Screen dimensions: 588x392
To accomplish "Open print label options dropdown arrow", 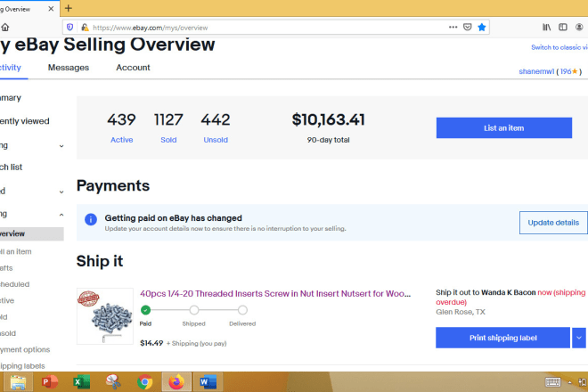I will [x=579, y=338].
